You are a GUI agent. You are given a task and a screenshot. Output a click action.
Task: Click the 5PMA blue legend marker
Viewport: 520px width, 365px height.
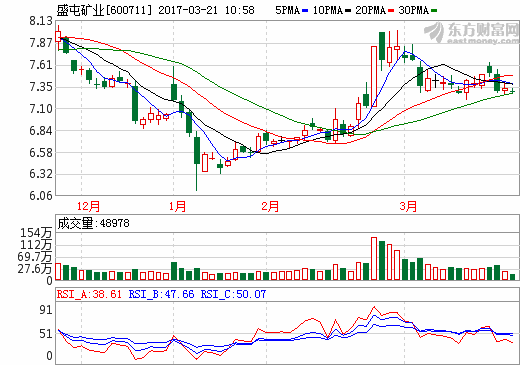(x=305, y=11)
